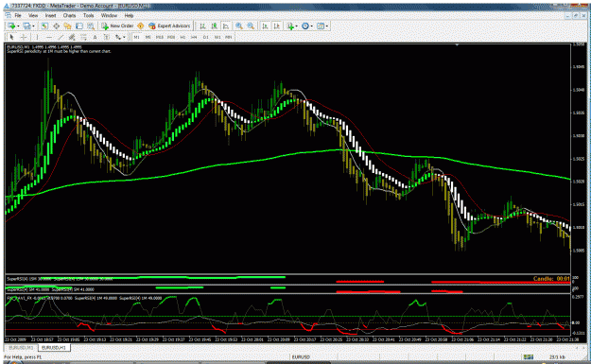This screenshot has width=591, height=364.
Task: Select the Equidistant Channel tool
Action: point(72,37)
